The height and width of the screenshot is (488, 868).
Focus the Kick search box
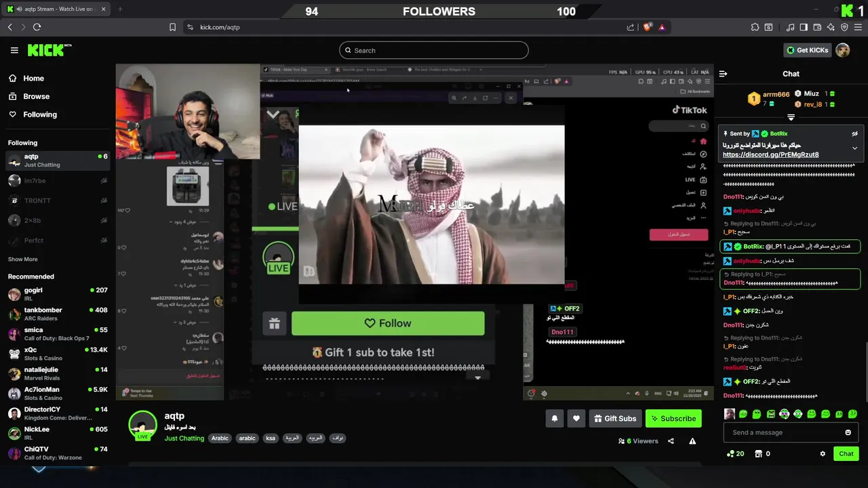tap(434, 50)
